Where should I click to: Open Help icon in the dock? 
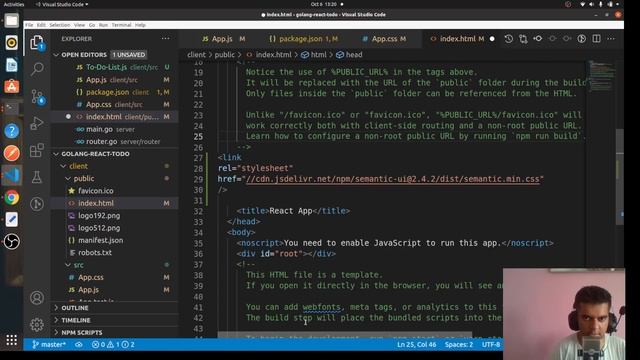[x=11, y=131]
